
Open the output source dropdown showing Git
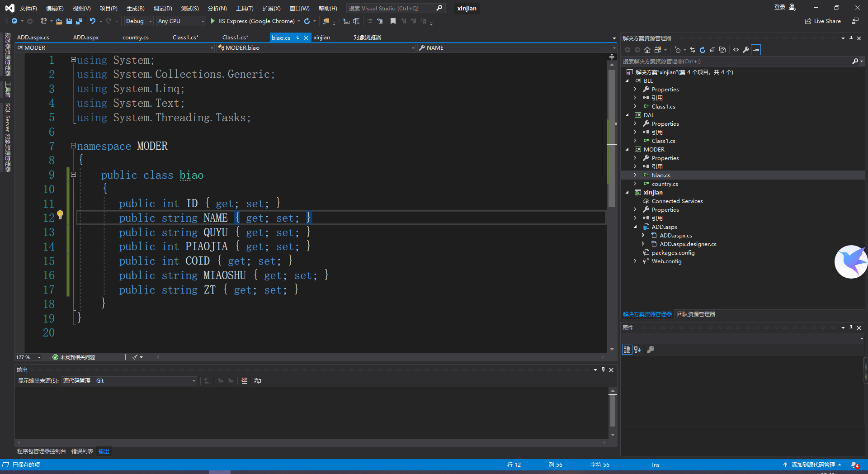click(x=129, y=381)
